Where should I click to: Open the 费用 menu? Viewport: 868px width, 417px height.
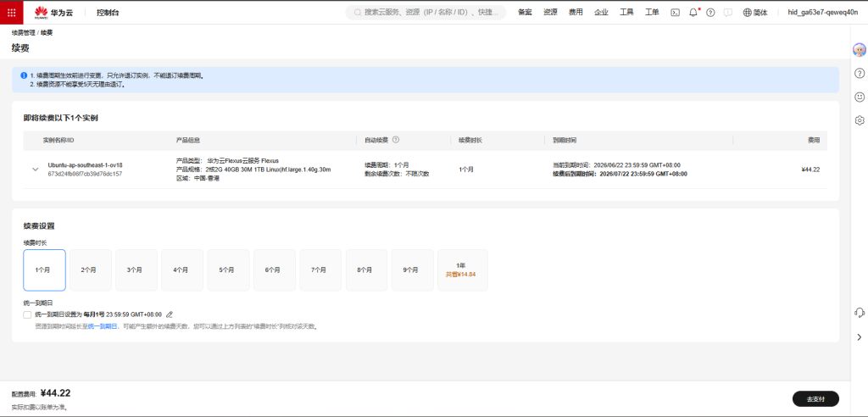click(x=576, y=12)
